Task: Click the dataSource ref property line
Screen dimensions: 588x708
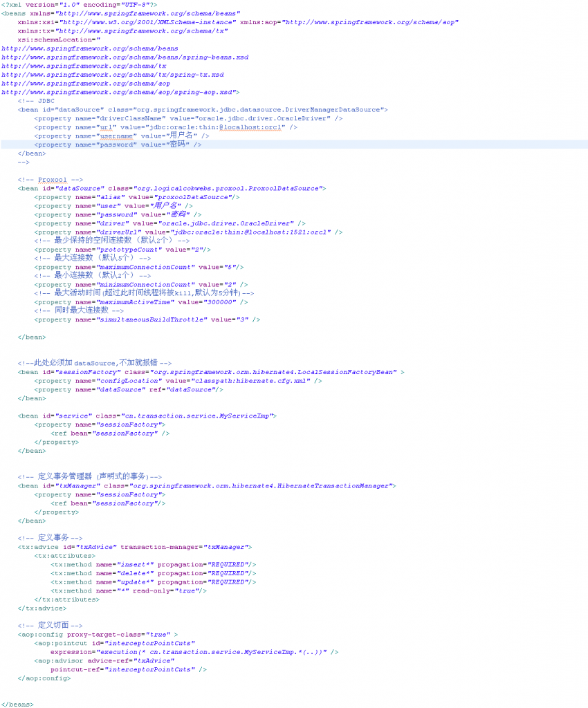Action: [129, 390]
